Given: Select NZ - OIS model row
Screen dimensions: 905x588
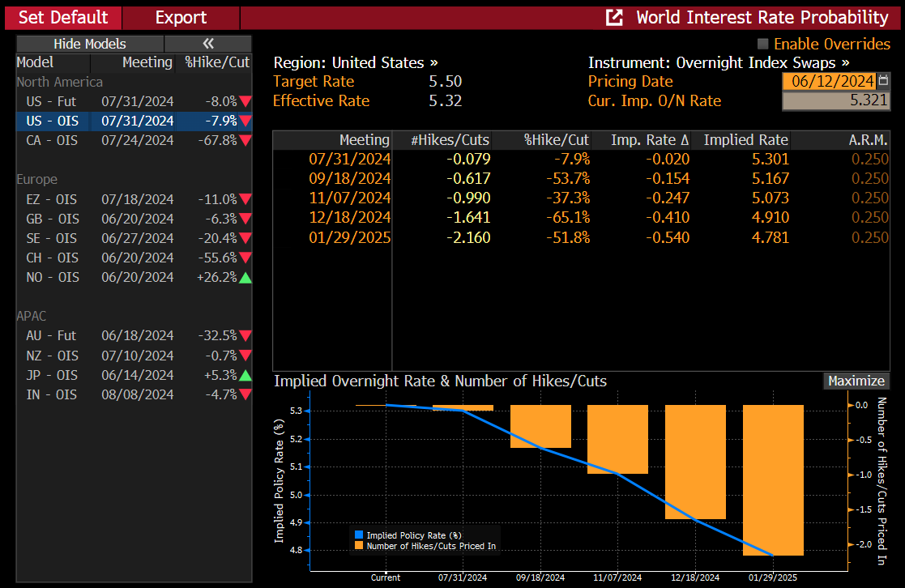Looking at the screenshot, I should tap(134, 356).
